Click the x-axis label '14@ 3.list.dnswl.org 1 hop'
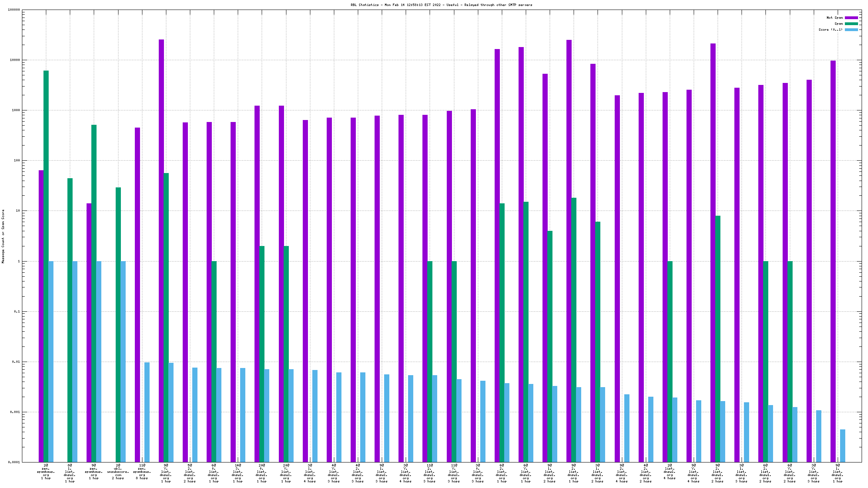Screen dimensions: 868x488 point(238,473)
